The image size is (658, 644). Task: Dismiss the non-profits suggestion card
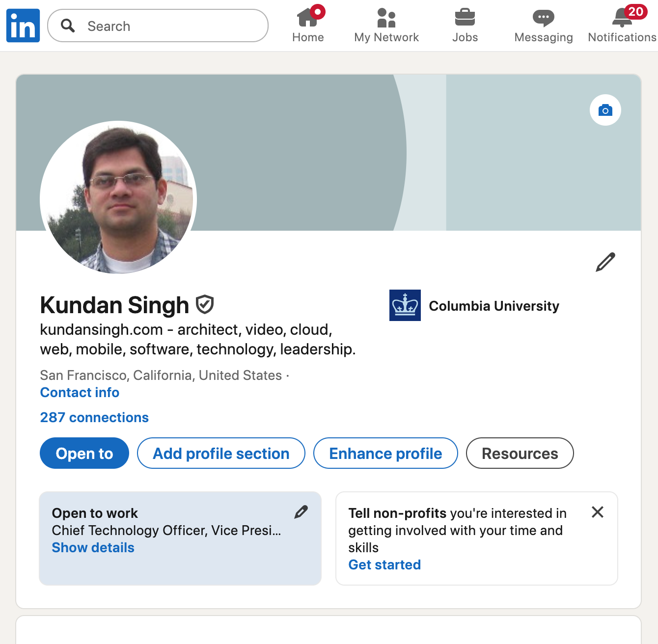[x=597, y=512]
